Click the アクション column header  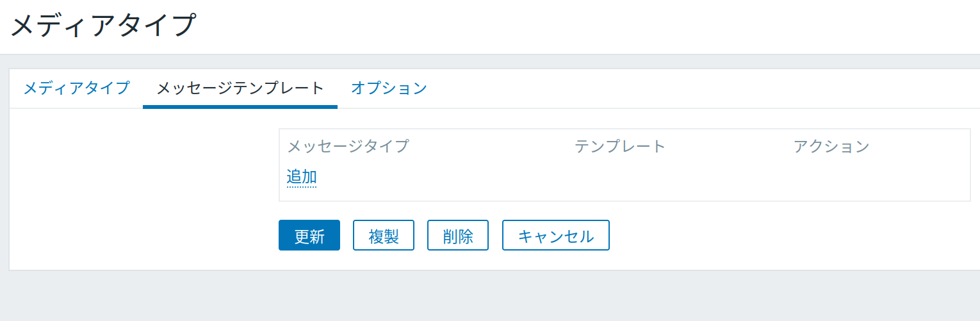[x=831, y=146]
